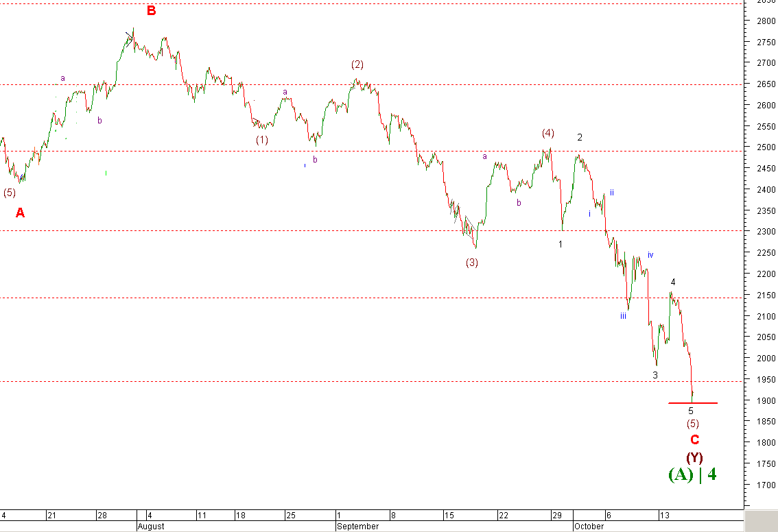Select the 29 date tick label
The image size is (778, 532).
click(556, 516)
